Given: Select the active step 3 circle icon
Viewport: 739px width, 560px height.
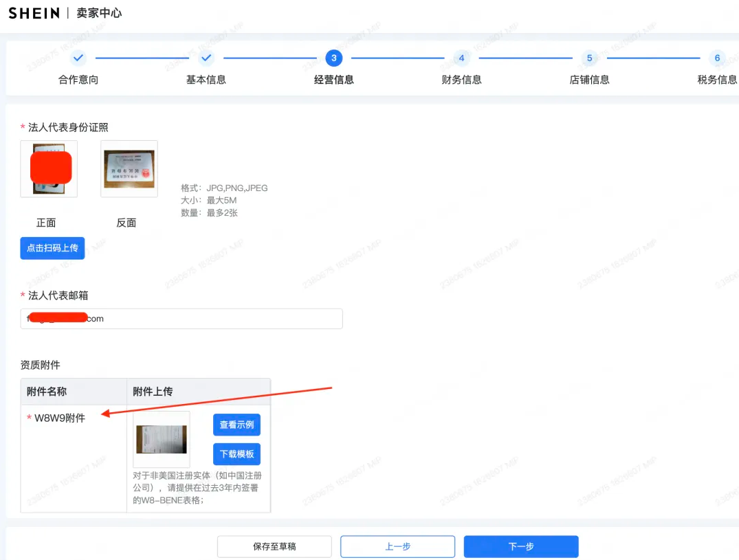Looking at the screenshot, I should pos(333,58).
